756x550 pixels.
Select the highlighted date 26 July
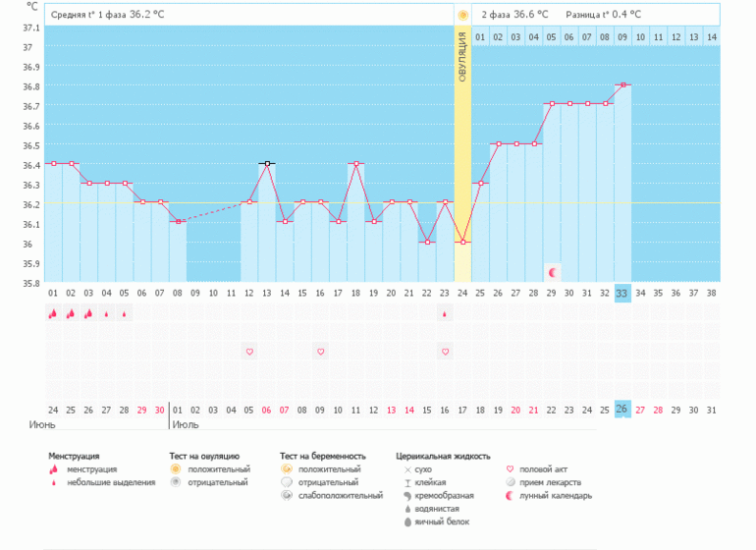[x=622, y=410]
